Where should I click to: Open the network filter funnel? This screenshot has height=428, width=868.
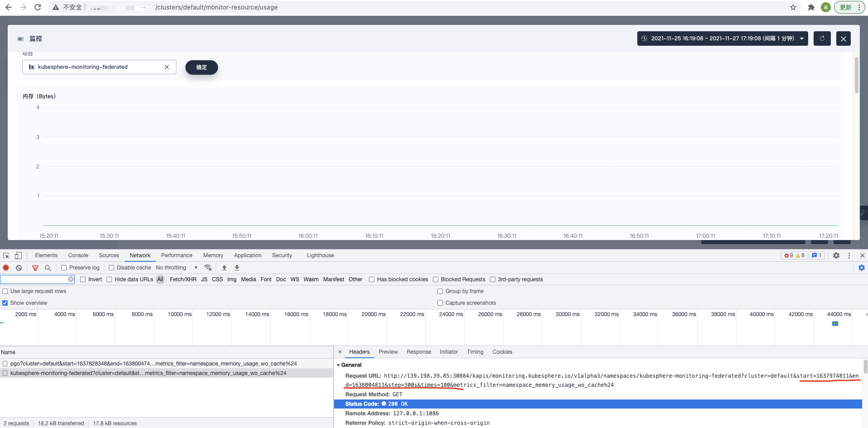tap(35, 268)
